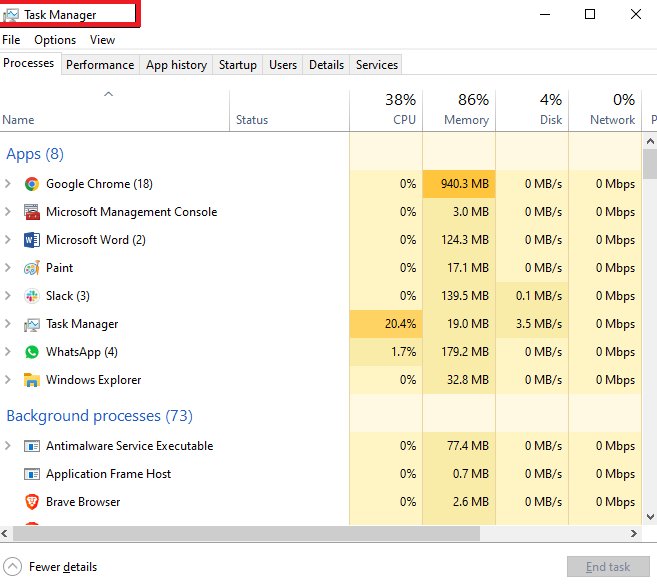Image resolution: width=657 pixels, height=587 pixels.
Task: Click the Microsoft Management Console icon
Action: pos(31,212)
